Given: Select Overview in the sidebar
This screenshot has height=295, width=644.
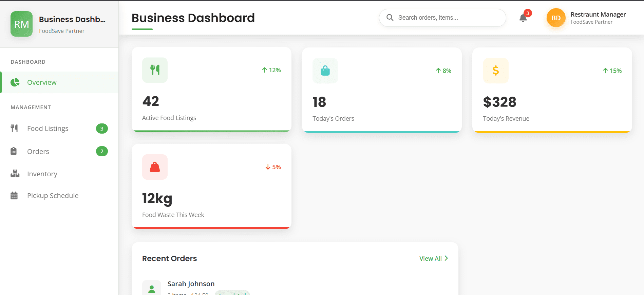Looking at the screenshot, I should (59, 82).
